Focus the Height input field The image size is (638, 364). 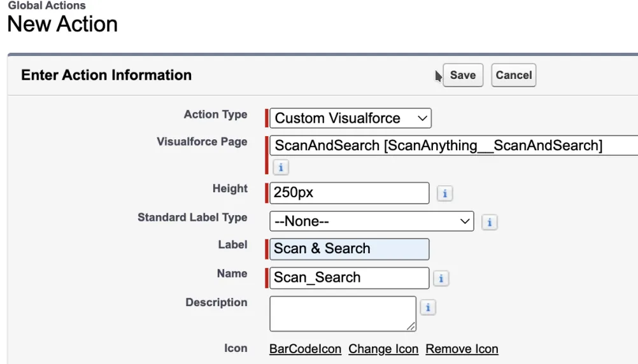pos(349,193)
